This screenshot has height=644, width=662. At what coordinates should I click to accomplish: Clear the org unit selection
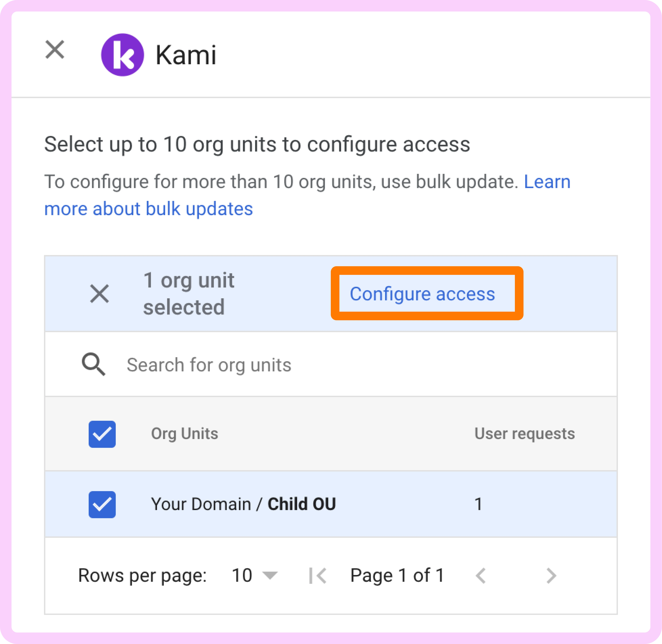99,294
